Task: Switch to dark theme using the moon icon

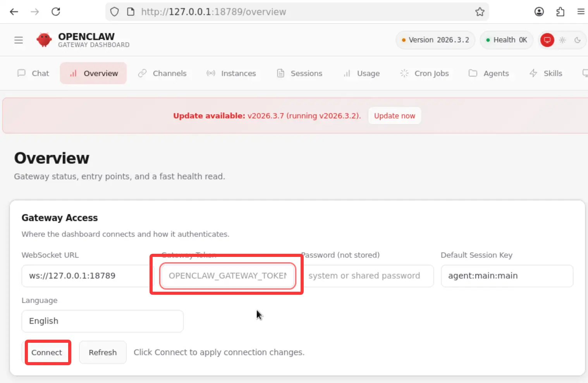Action: coord(578,40)
